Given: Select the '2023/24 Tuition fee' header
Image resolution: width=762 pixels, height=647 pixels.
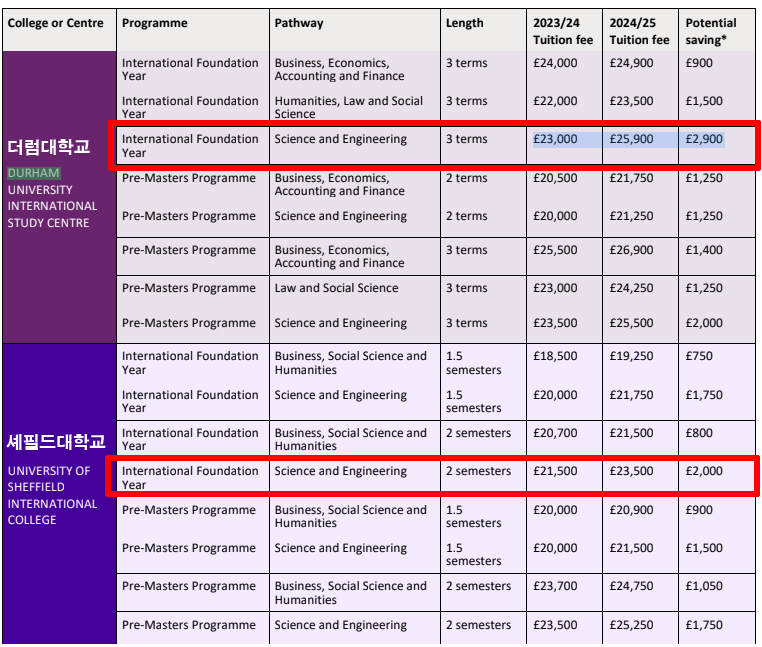Looking at the screenshot, I should click(x=563, y=31).
